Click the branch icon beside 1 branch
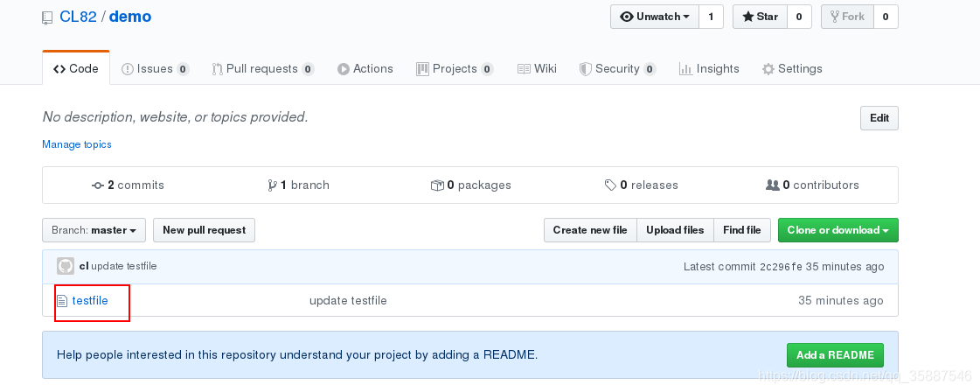Image resolution: width=980 pixels, height=392 pixels. pos(273,185)
